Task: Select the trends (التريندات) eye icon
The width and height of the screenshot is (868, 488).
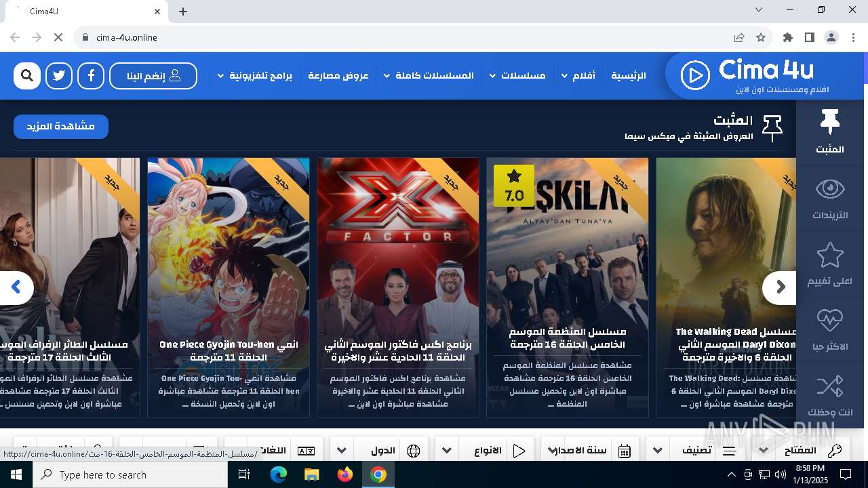Action: tap(830, 189)
